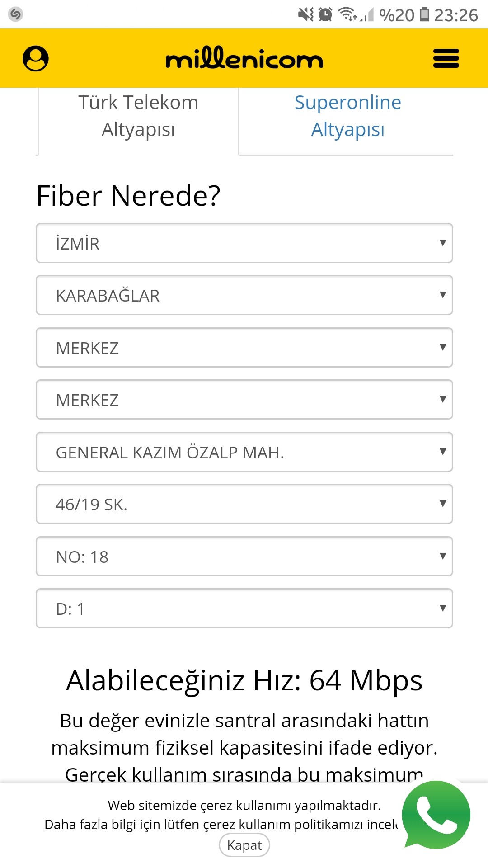Open the user account profile icon

(36, 58)
